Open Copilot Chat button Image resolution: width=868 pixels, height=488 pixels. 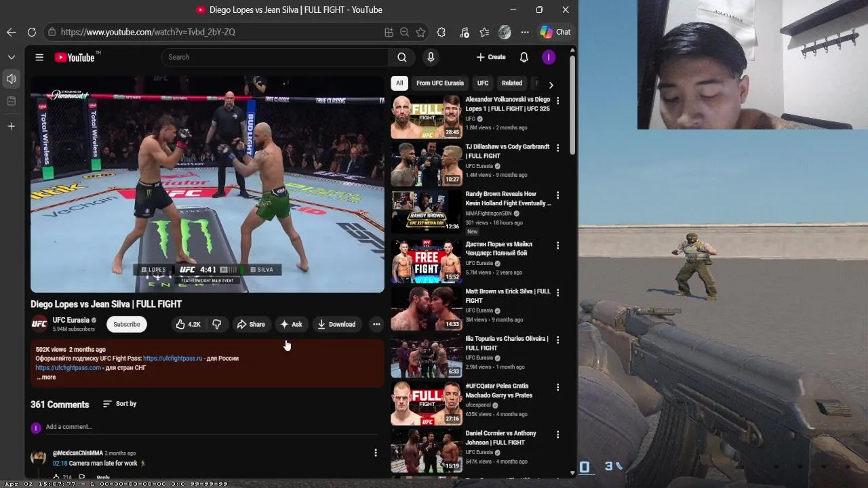[555, 32]
